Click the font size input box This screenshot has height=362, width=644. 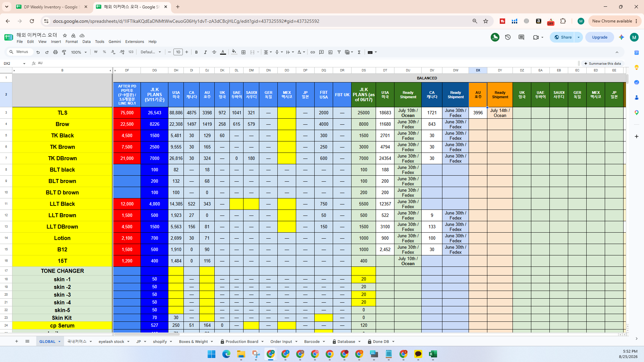(x=178, y=52)
